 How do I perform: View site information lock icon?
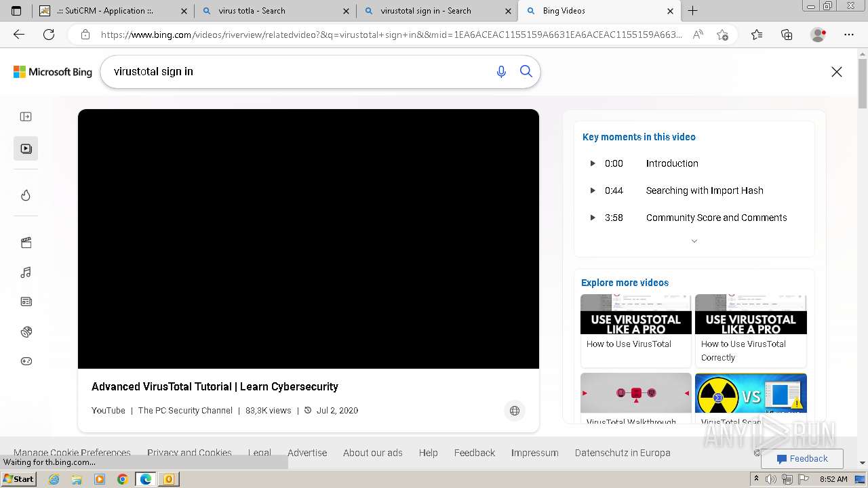85,35
